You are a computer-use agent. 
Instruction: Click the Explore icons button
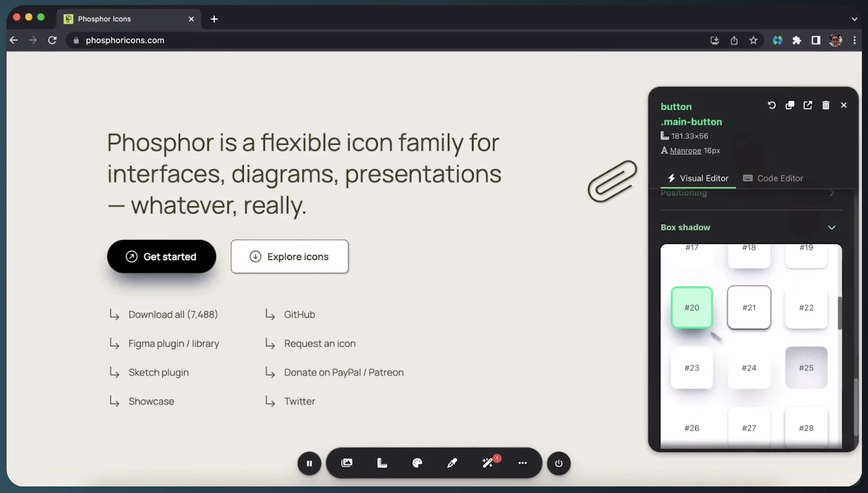point(289,256)
